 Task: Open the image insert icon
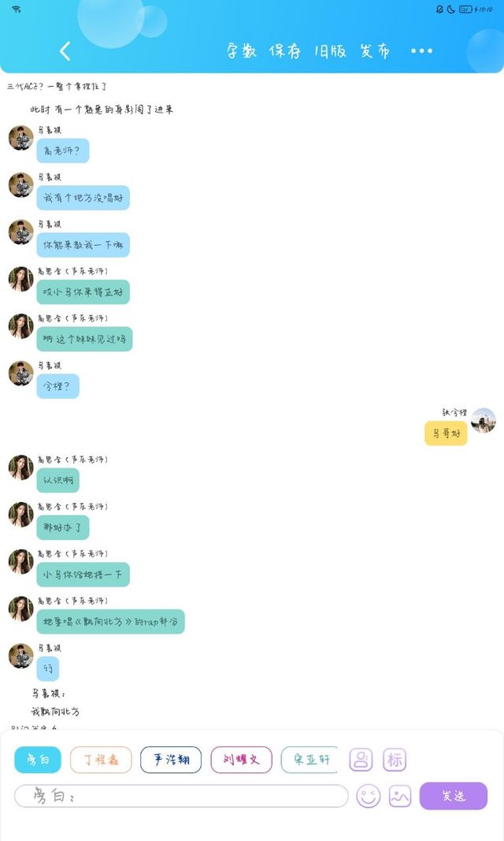tap(400, 796)
